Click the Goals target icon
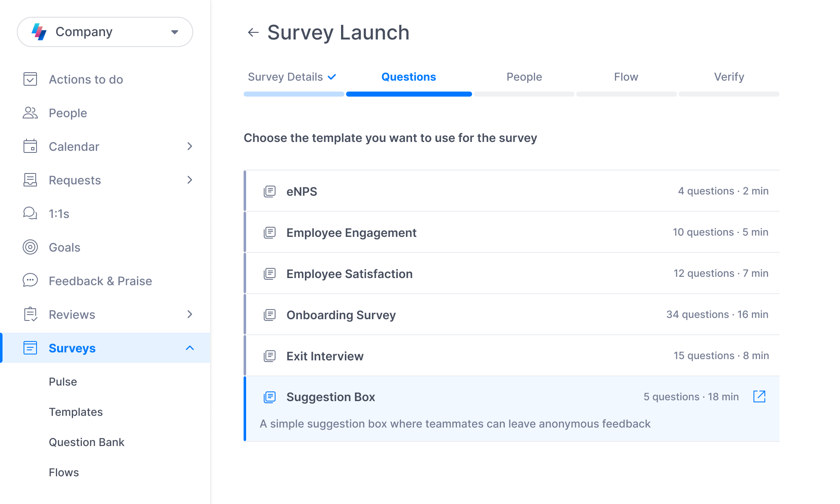The image size is (840, 504). [30, 247]
